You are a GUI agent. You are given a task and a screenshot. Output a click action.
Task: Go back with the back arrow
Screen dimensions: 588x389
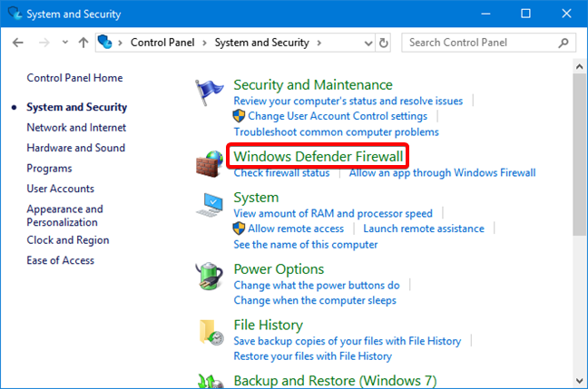(x=17, y=43)
